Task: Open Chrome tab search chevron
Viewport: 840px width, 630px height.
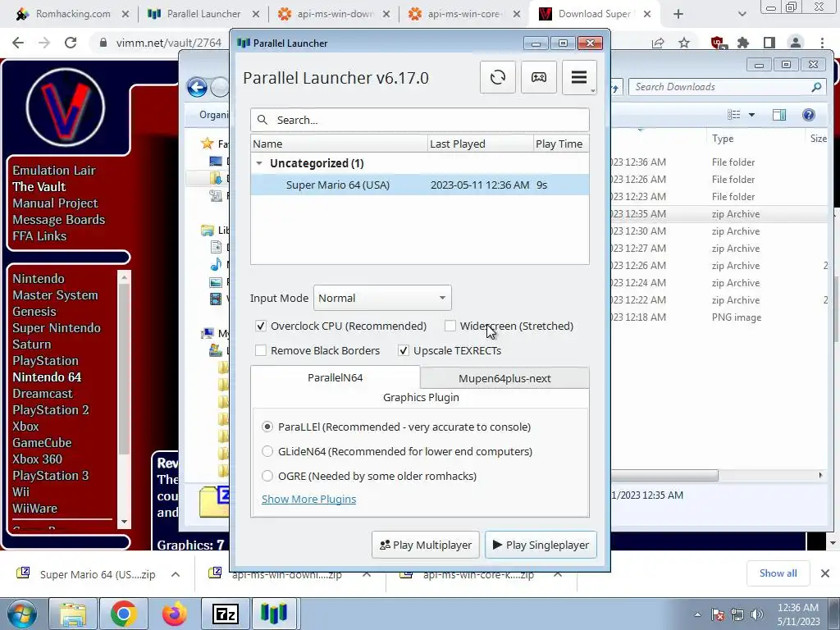Action: pyautogui.click(x=742, y=14)
